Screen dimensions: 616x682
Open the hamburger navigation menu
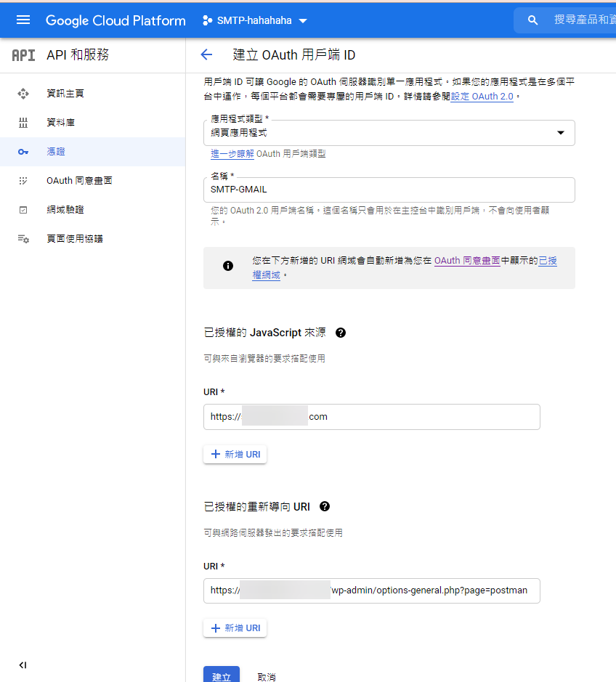point(23,20)
